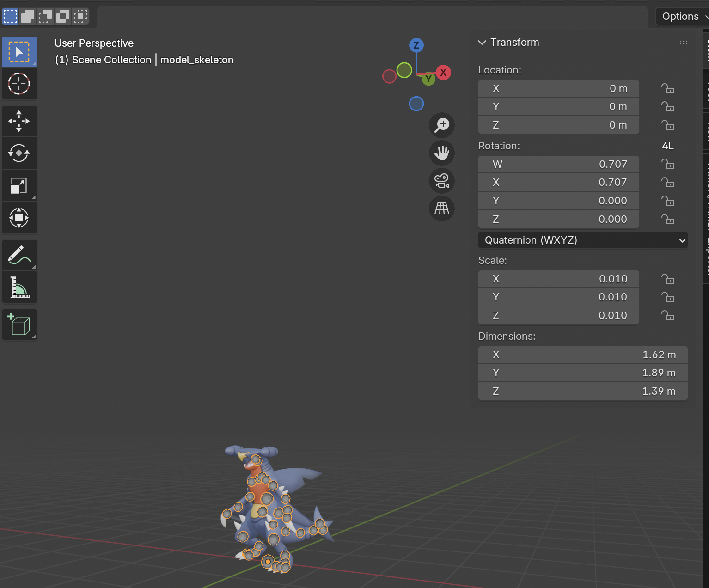
Task: Set selection mode to intersect
Action: tap(80, 16)
